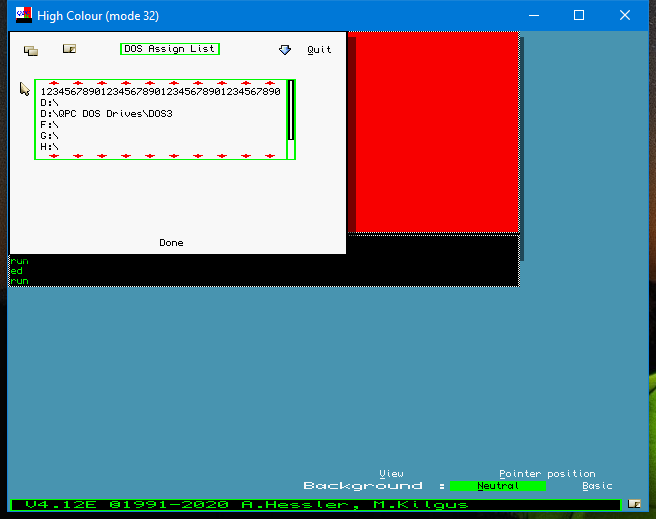Choose the Basic option

597,486
